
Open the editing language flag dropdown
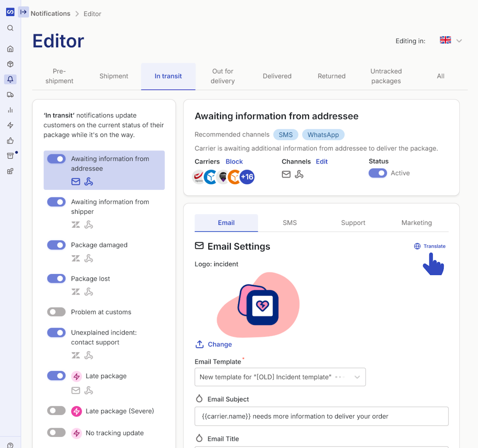pos(451,40)
